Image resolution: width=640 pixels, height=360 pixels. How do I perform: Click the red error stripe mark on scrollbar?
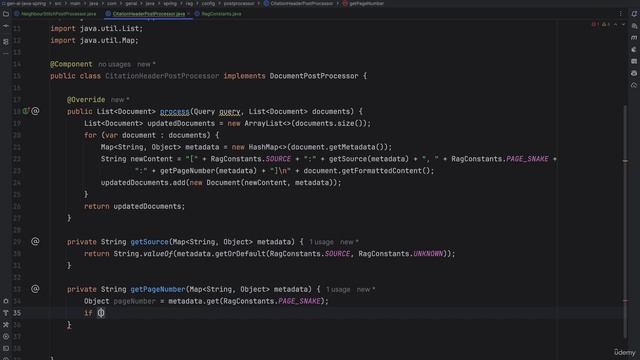click(x=625, y=301)
